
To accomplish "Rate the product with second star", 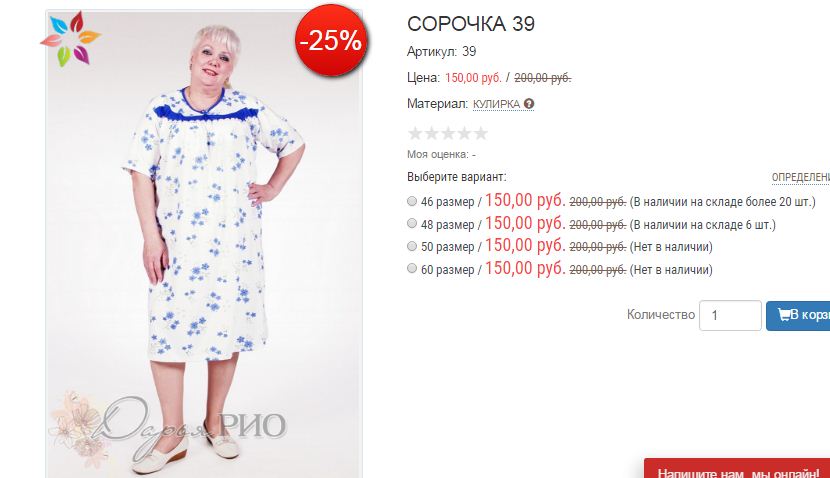I will 431,133.
